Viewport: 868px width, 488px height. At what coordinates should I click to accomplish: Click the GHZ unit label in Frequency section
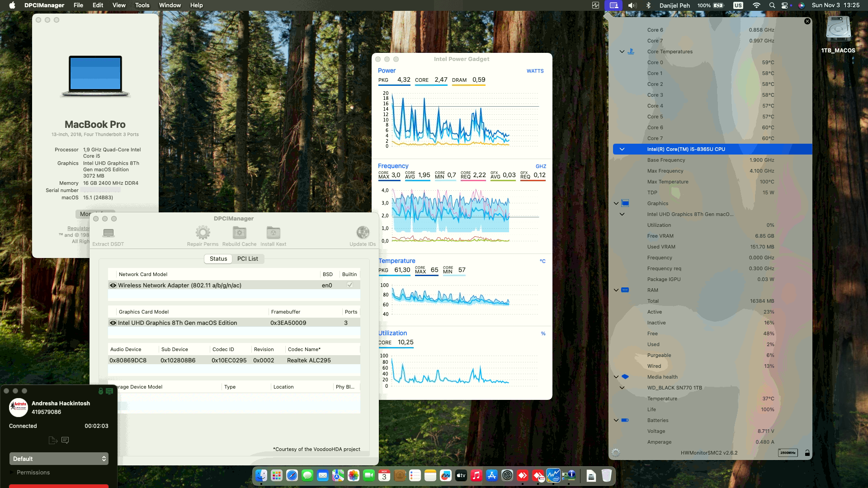pyautogui.click(x=541, y=166)
